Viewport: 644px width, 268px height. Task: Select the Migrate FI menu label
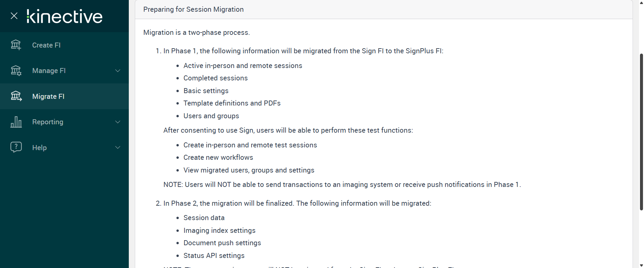48,96
